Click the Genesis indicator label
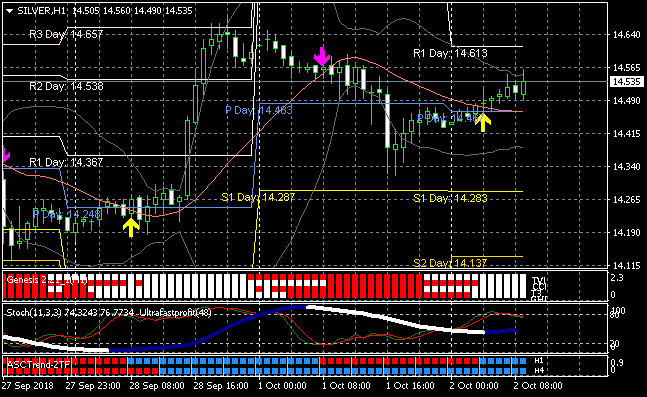The image size is (647, 397). 47,280
